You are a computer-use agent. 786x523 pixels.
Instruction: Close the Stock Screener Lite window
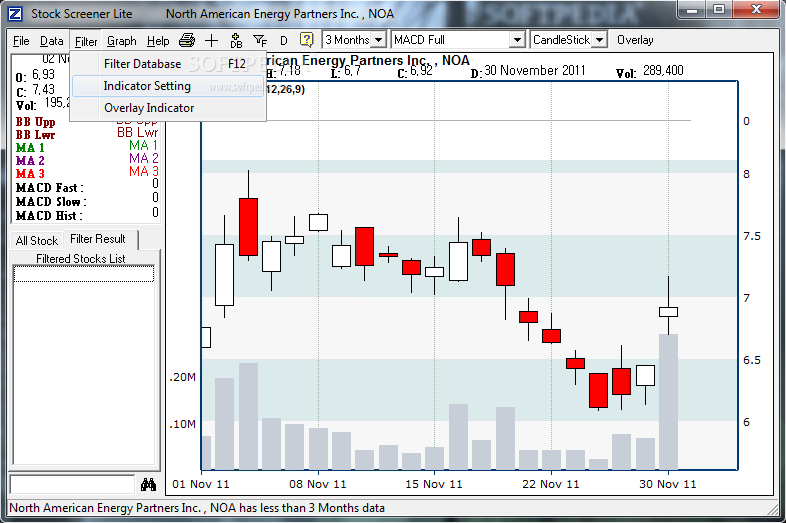pos(756,10)
